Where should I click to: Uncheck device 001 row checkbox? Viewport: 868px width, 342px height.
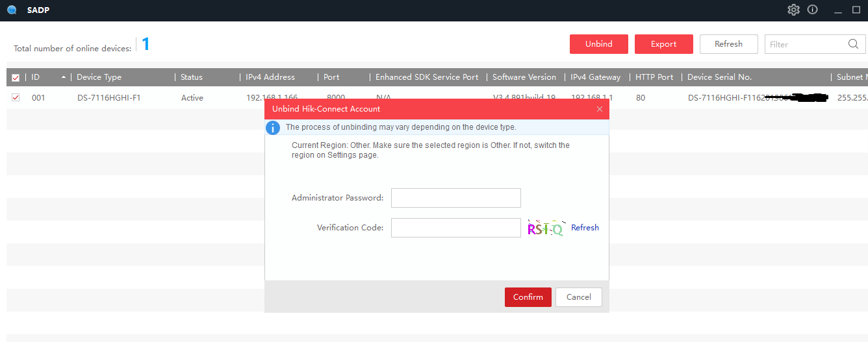[16, 97]
